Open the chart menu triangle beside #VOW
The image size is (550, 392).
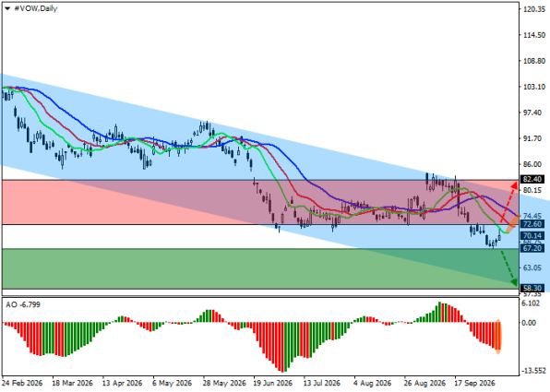7,9
